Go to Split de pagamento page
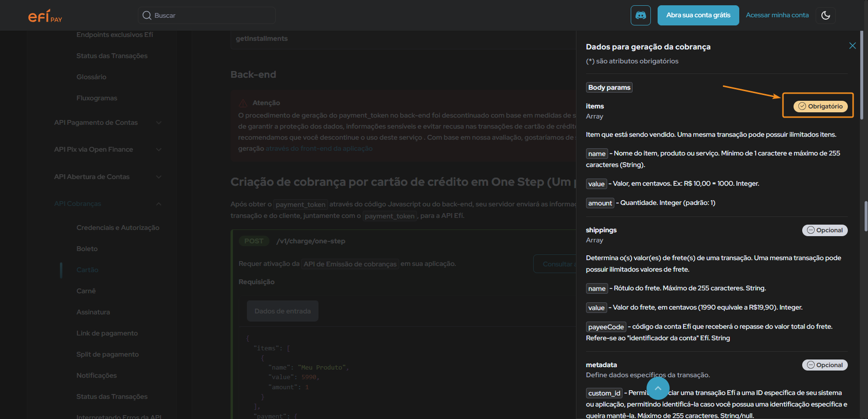This screenshot has height=419, width=868. click(108, 354)
